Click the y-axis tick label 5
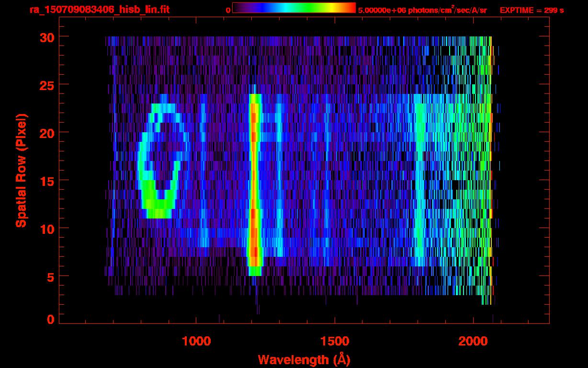This screenshot has height=368, width=588. [50, 276]
